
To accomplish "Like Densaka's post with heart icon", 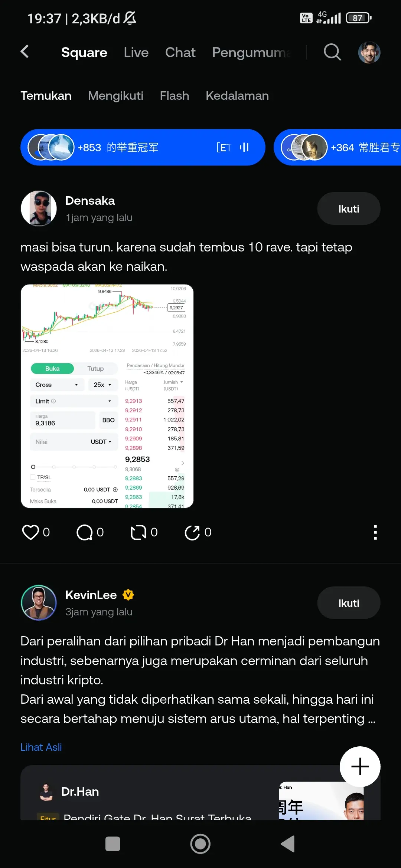I will pyautogui.click(x=30, y=532).
